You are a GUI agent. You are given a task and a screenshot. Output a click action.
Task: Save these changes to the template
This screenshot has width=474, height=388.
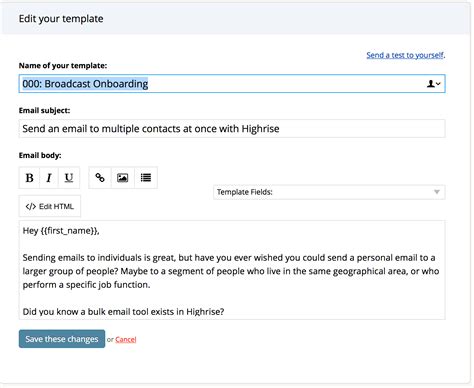[62, 339]
